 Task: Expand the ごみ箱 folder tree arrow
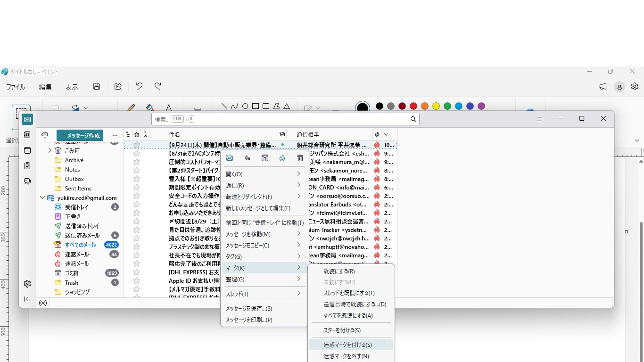pyautogui.click(x=50, y=151)
